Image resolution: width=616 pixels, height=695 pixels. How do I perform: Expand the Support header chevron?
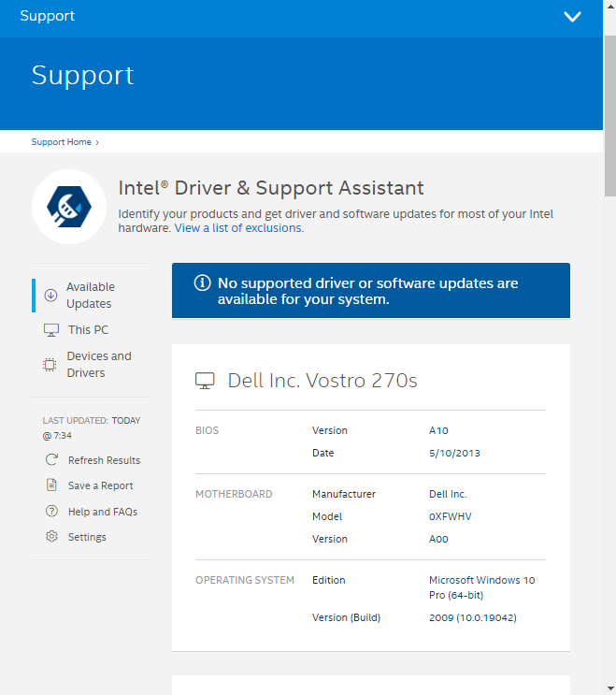(572, 17)
